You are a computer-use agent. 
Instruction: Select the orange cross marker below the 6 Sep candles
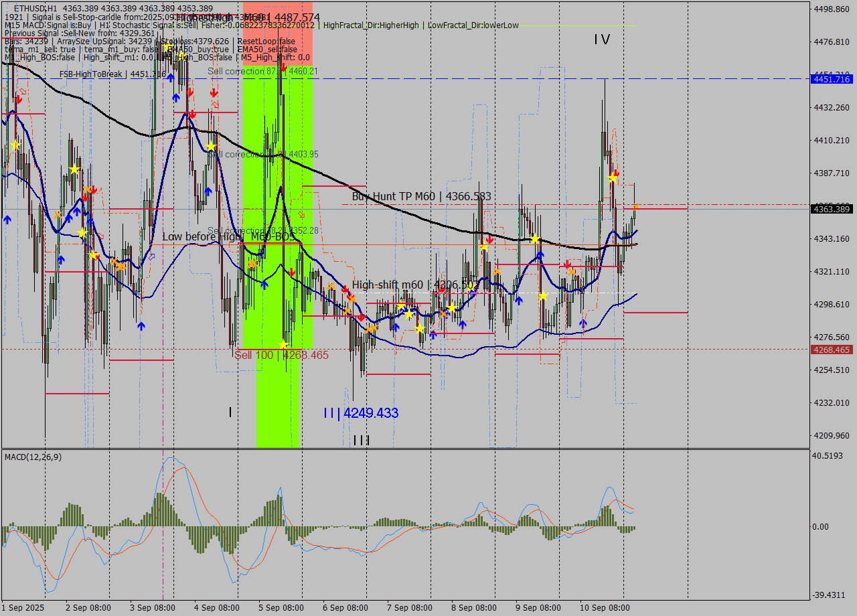pos(372,328)
